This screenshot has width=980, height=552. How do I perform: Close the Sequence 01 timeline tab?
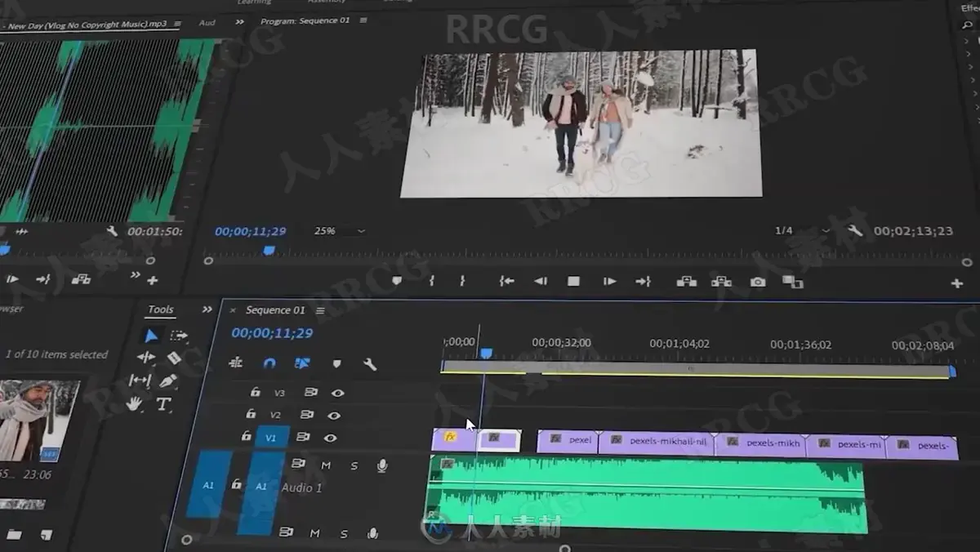[x=233, y=310]
